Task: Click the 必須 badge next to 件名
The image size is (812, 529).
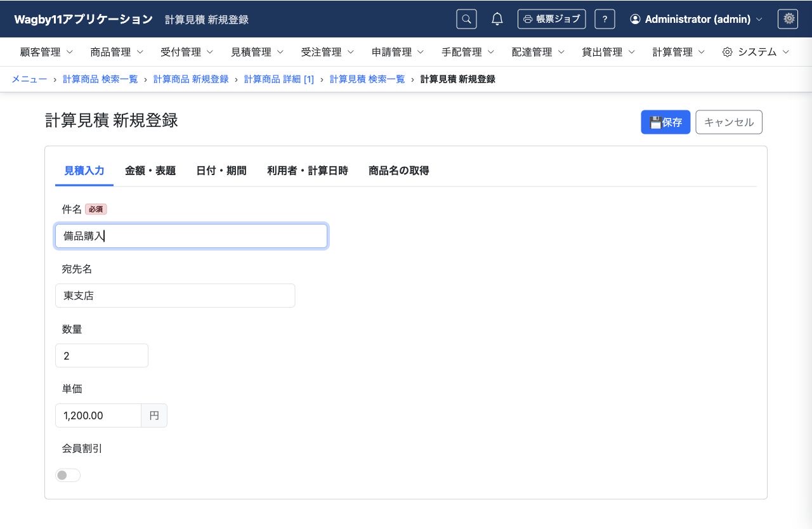Action: pos(96,209)
